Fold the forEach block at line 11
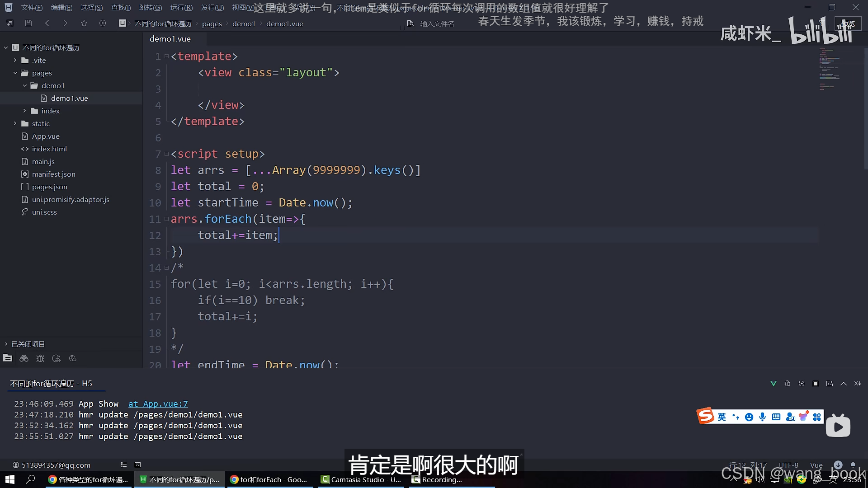868x488 pixels. (x=166, y=219)
